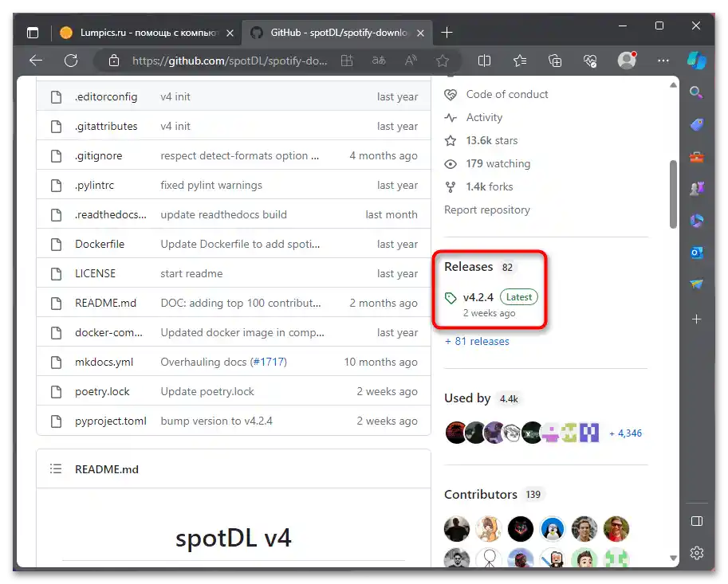Open .gitattributes file
The height and width of the screenshot is (584, 728).
[106, 126]
